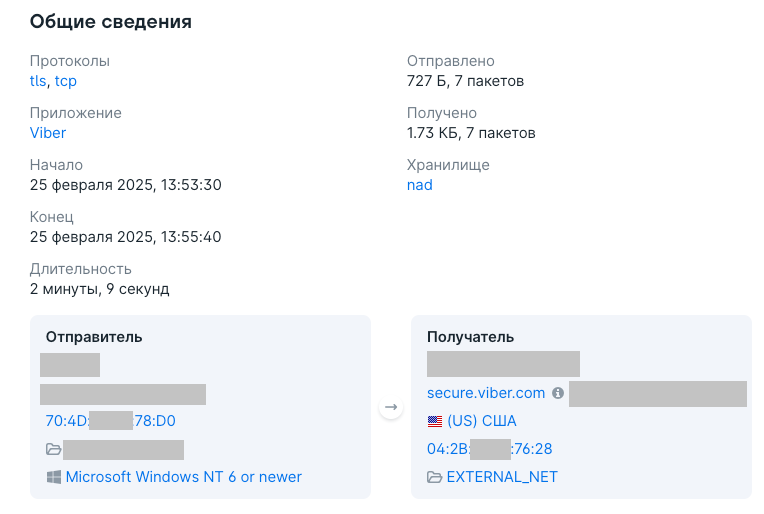764x514 pixels.
Task: Click Microsoft Windows NT 6 or newer link
Action: (x=184, y=477)
